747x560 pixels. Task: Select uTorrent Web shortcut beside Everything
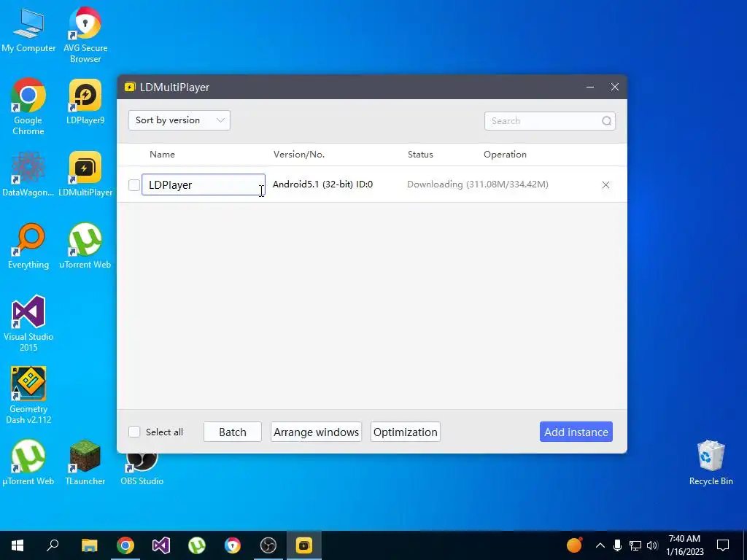85,246
